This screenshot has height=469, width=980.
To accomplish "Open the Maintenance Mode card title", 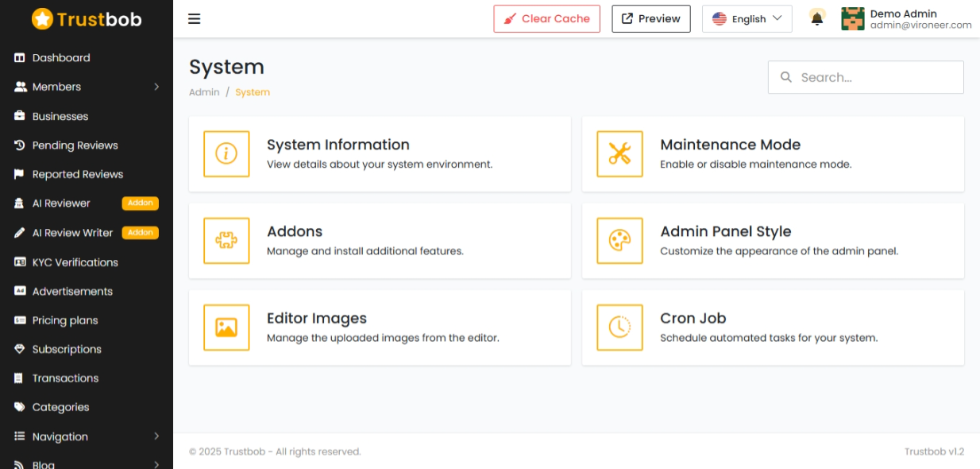I will [731, 145].
